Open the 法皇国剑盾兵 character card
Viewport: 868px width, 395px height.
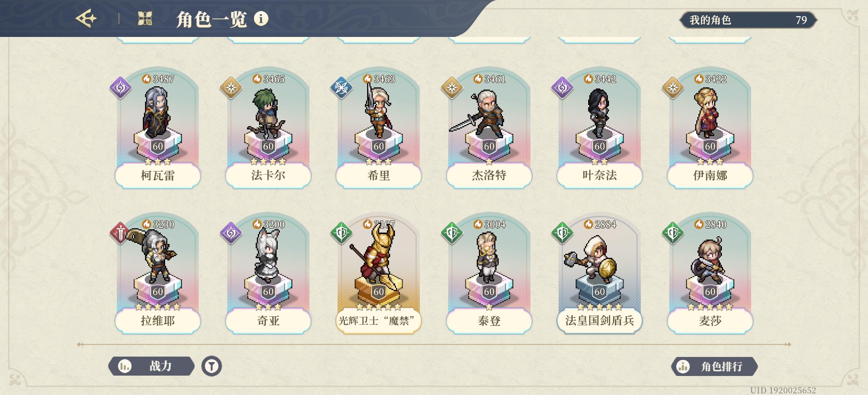599,274
